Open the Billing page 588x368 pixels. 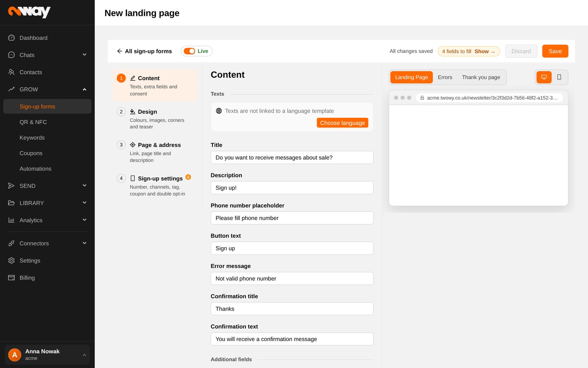click(47, 278)
